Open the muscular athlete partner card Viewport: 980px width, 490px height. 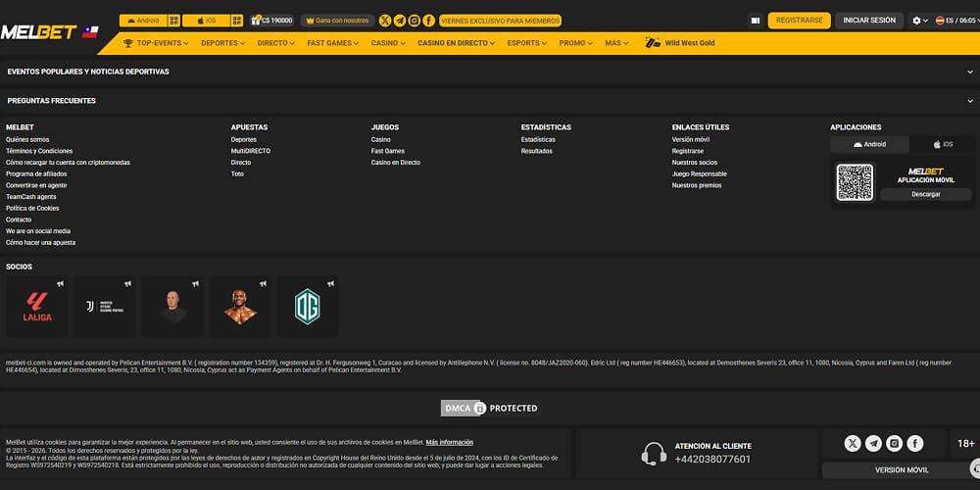click(240, 307)
